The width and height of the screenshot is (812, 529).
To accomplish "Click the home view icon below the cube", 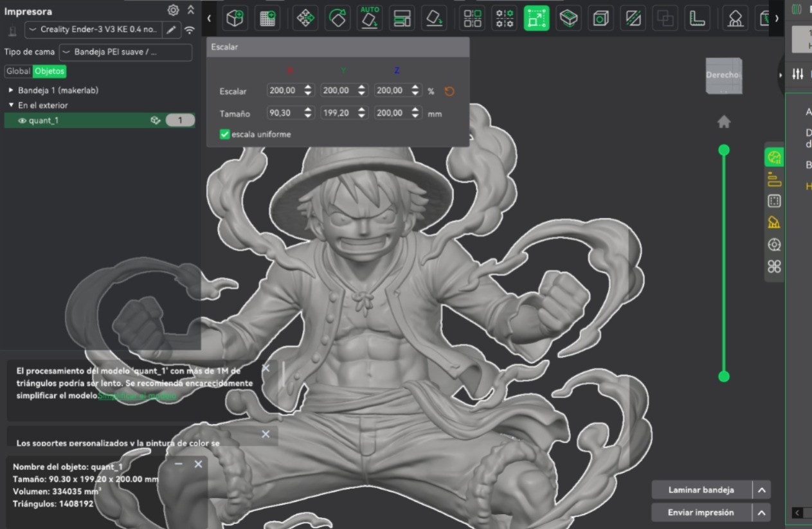I will 724,121.
